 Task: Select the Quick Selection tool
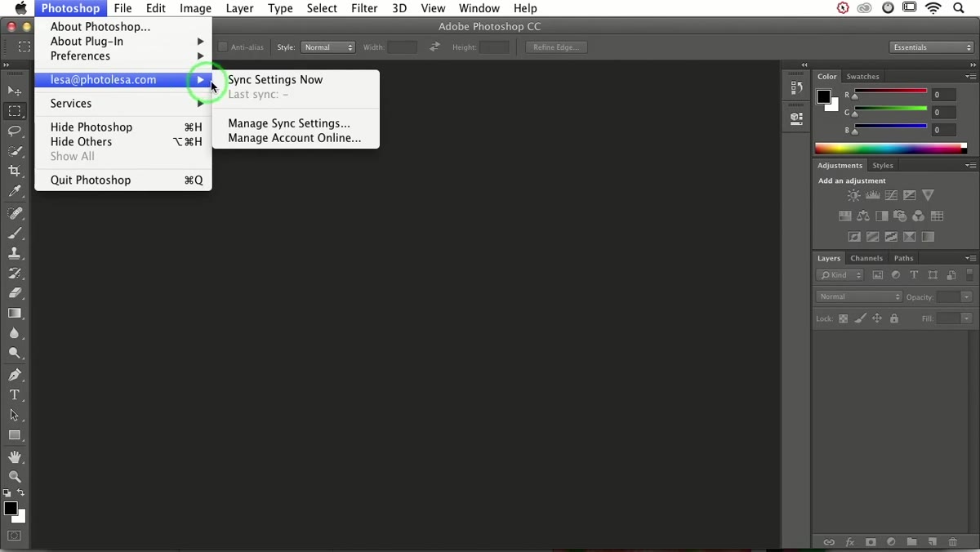point(15,151)
